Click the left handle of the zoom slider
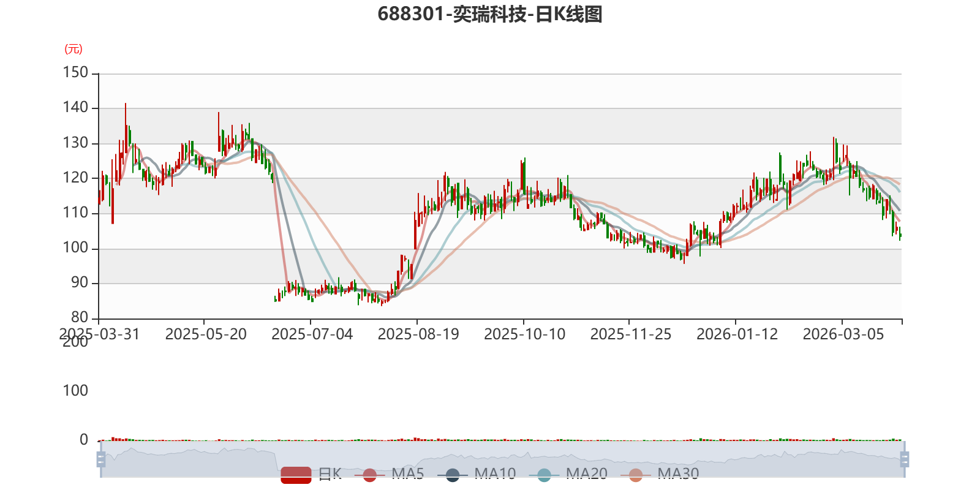 (101, 459)
